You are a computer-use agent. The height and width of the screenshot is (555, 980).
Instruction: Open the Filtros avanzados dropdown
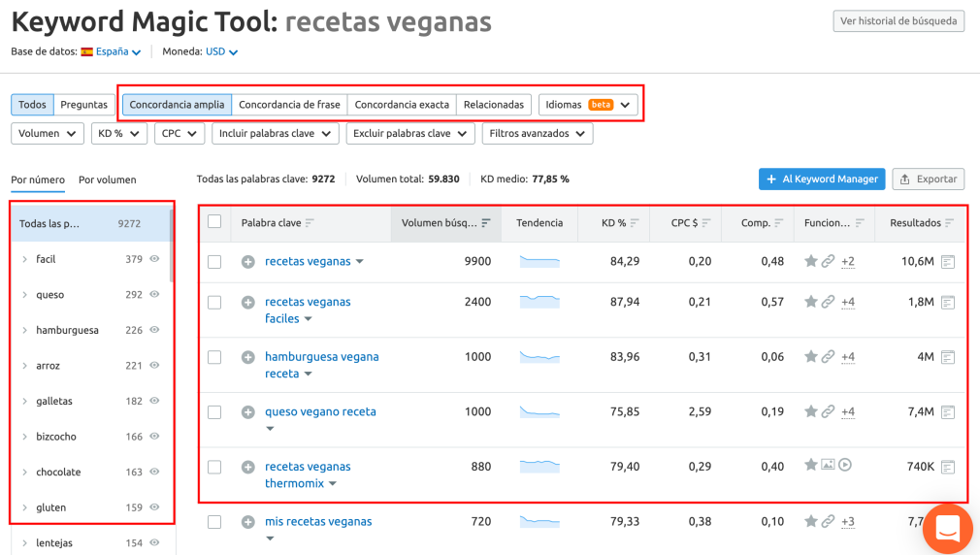coord(538,134)
